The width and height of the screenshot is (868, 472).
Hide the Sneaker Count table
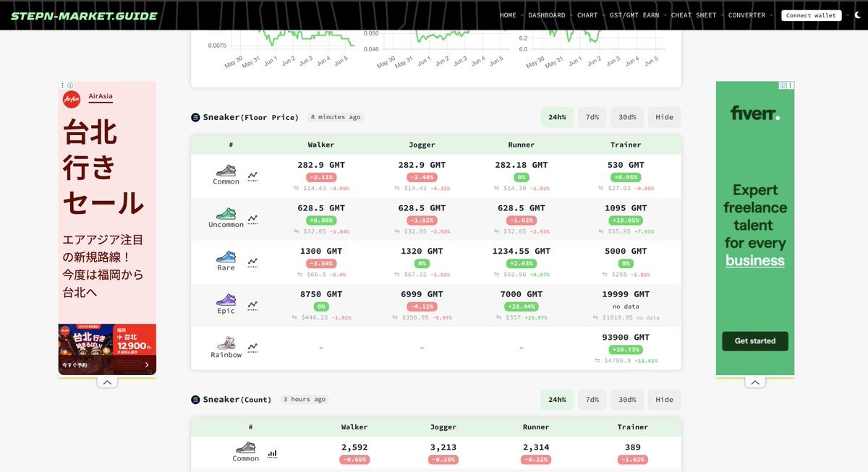tap(664, 400)
